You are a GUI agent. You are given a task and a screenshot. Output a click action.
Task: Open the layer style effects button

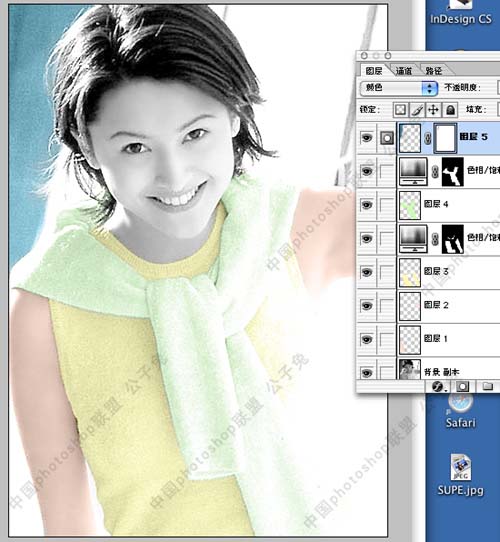(438, 386)
